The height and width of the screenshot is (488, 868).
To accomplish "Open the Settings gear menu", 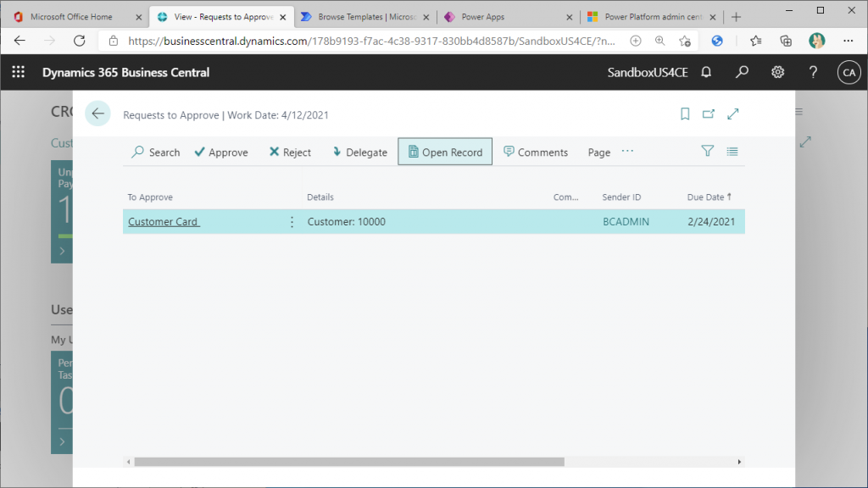I will click(x=778, y=72).
